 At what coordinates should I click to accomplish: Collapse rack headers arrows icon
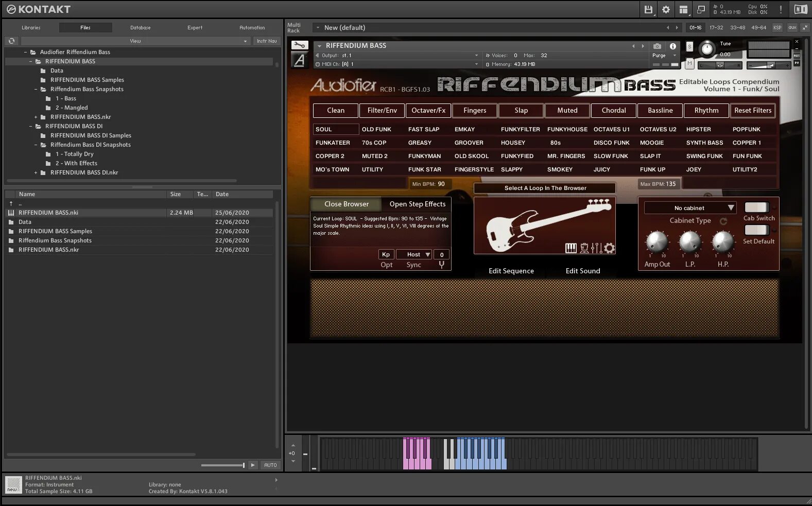[805, 27]
